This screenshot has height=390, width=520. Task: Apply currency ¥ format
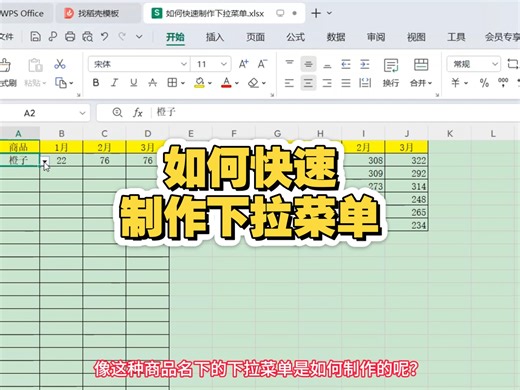tap(455, 82)
